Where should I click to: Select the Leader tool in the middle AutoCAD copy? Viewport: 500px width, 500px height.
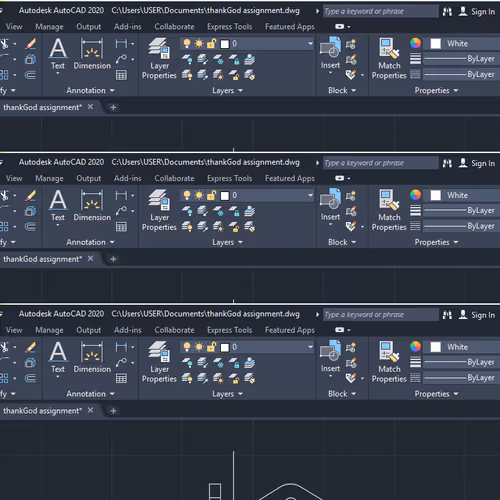coord(121,211)
